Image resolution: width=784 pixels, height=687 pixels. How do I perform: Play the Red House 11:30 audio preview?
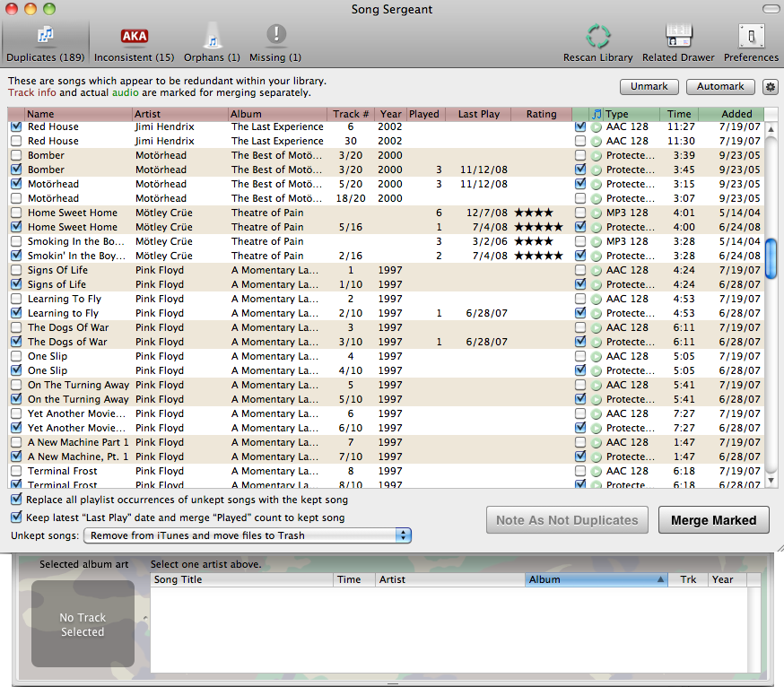click(x=596, y=142)
